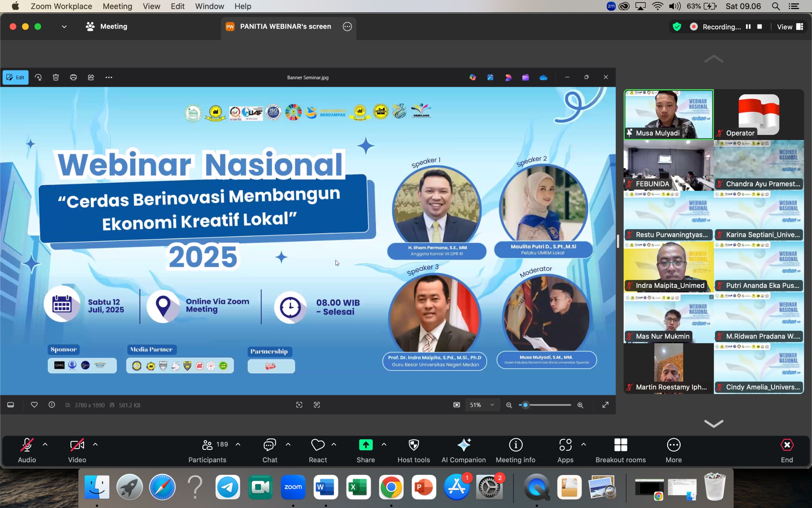Click the print icon in photo viewer
The width and height of the screenshot is (812, 508).
coord(74,77)
